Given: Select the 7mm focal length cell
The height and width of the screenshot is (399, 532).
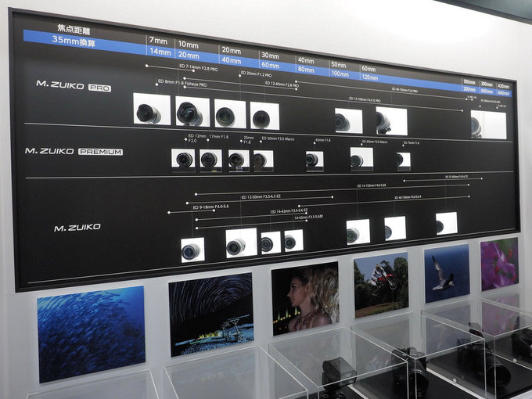Looking at the screenshot, I should 159,41.
